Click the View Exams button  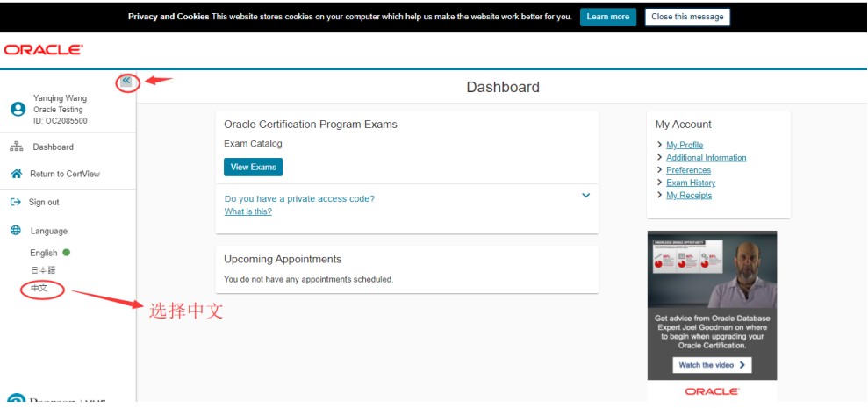253,167
